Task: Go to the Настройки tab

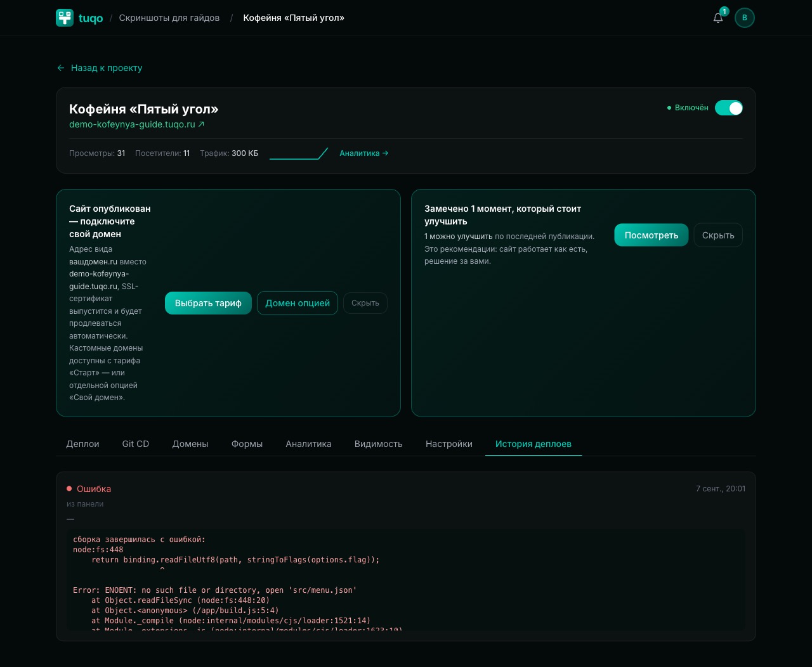Action: point(449,444)
